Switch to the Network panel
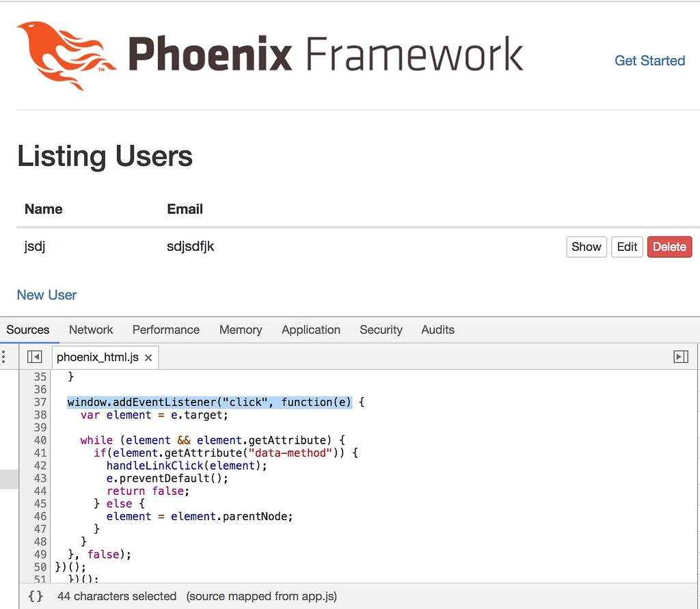The height and width of the screenshot is (609, 700). (x=91, y=329)
